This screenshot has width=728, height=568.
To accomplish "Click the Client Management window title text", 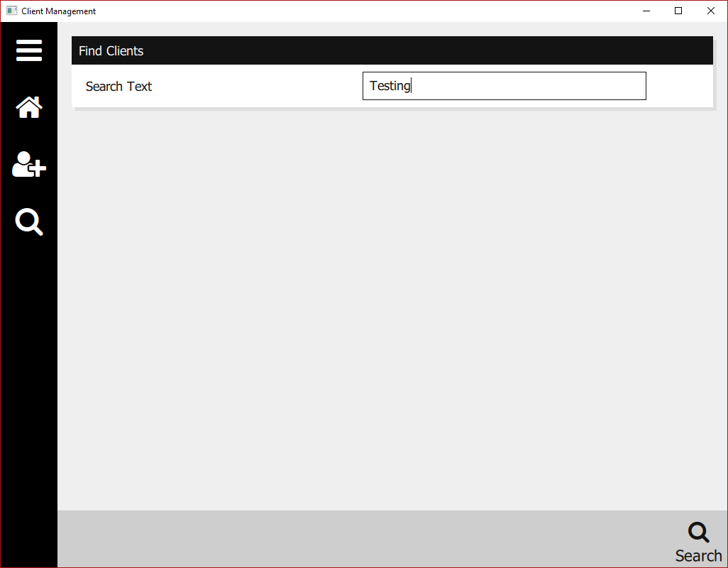I will coord(58,11).
